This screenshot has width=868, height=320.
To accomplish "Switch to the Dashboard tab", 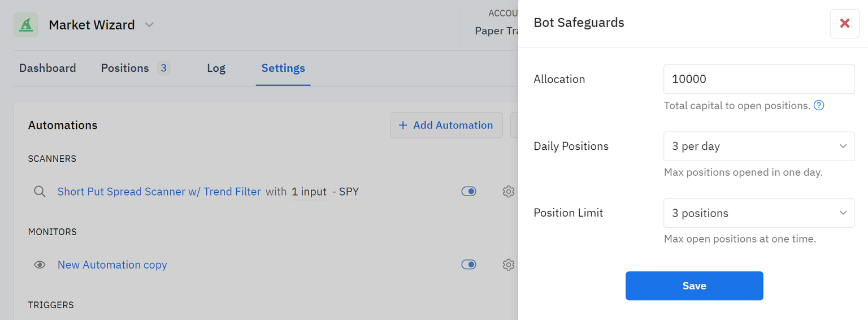I will tap(47, 68).
